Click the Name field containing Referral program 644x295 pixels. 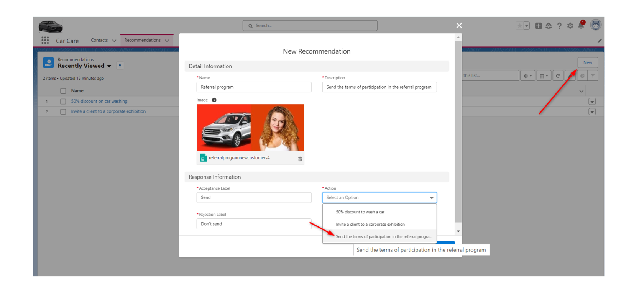[x=254, y=87]
